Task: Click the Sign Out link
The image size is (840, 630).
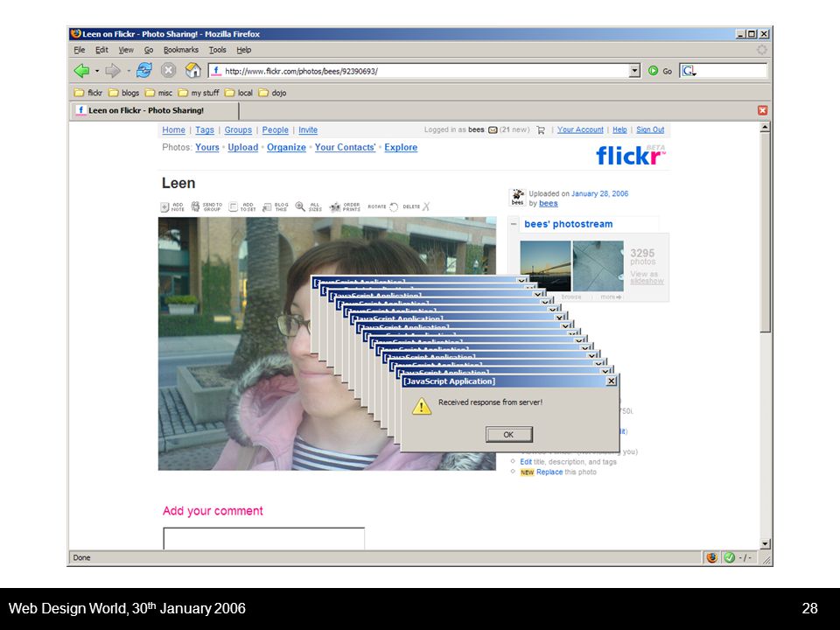Action: [650, 129]
